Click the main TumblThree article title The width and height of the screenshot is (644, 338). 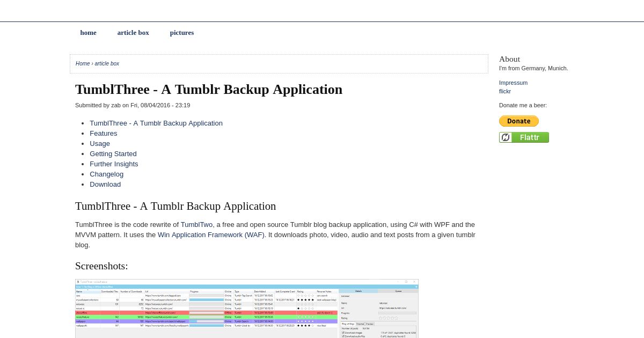click(x=209, y=89)
